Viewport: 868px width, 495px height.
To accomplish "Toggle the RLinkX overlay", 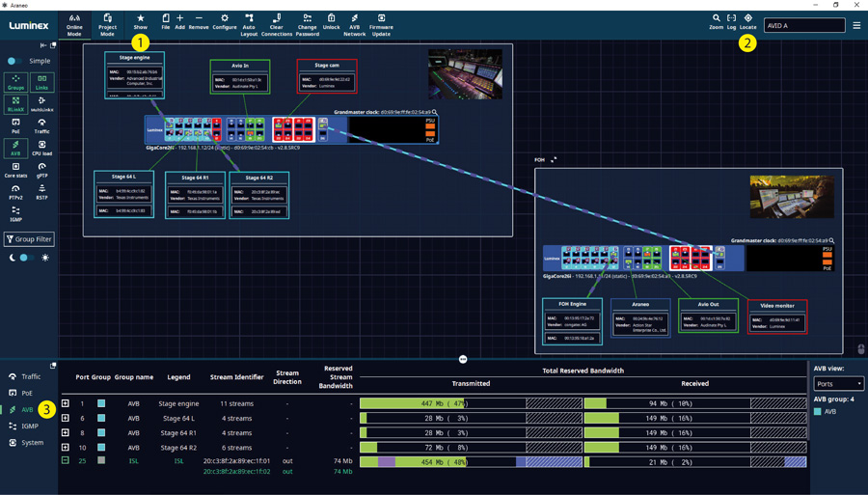I will point(15,104).
